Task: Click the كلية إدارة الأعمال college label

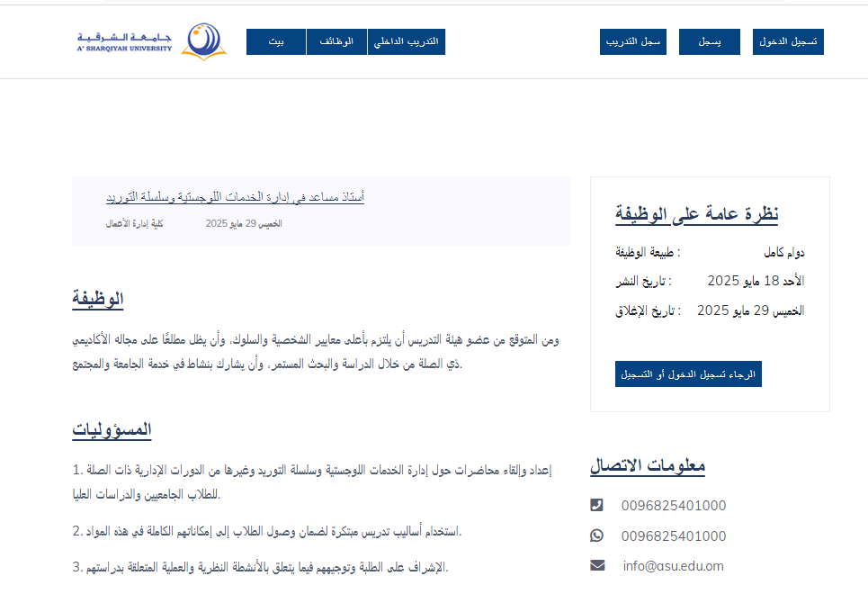Action: coord(128,223)
